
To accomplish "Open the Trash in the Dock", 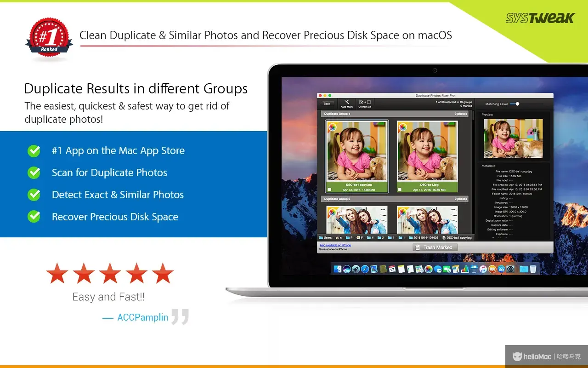I will tap(533, 269).
